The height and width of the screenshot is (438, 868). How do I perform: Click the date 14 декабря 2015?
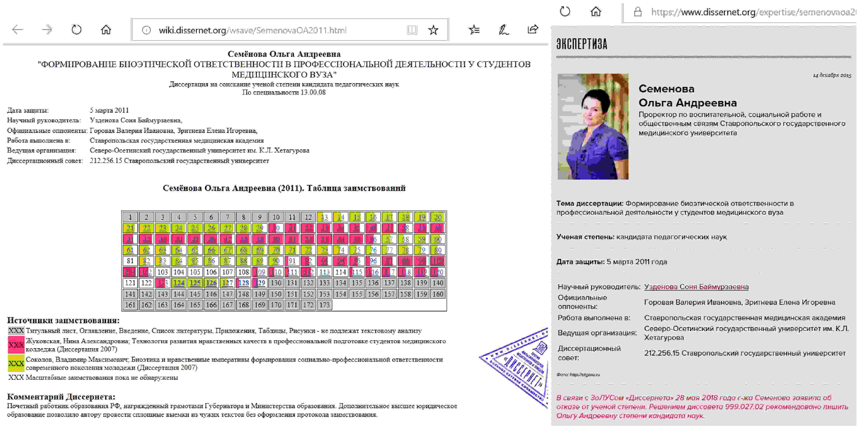tap(832, 75)
